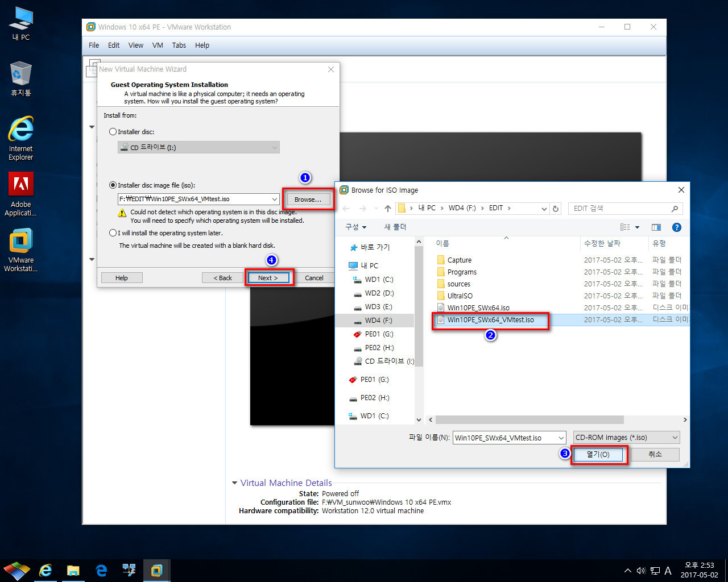Open the Recycle Bin (휴지통) desktop icon
This screenshot has height=582, width=728.
21,78
